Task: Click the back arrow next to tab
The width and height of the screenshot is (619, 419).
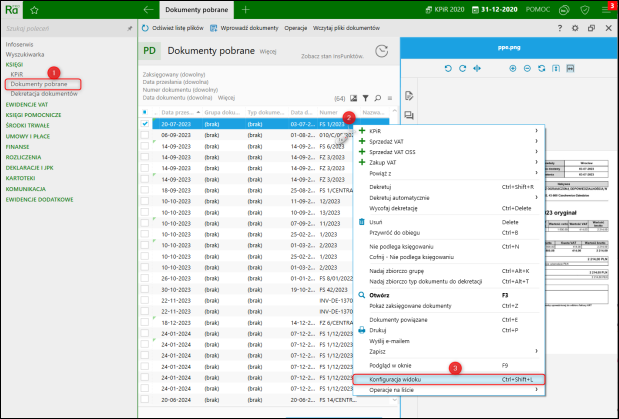Action: point(149,8)
